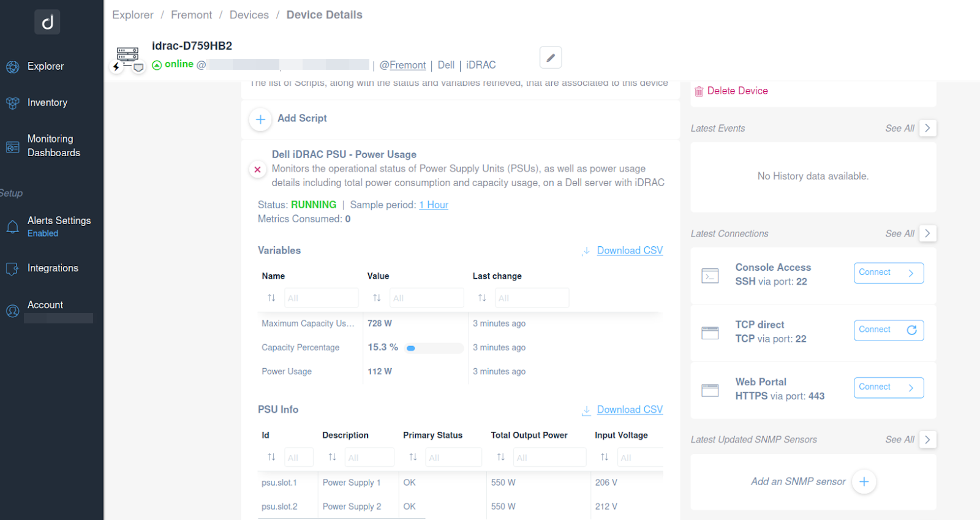Click the pencil edit device icon
The image size is (980, 520).
click(551, 58)
